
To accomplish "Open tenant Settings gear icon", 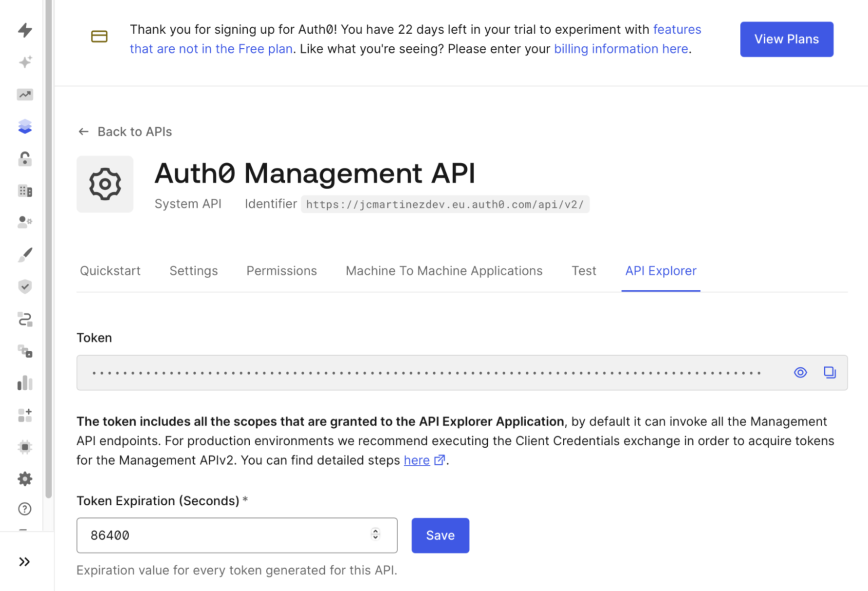I will pos(25,478).
